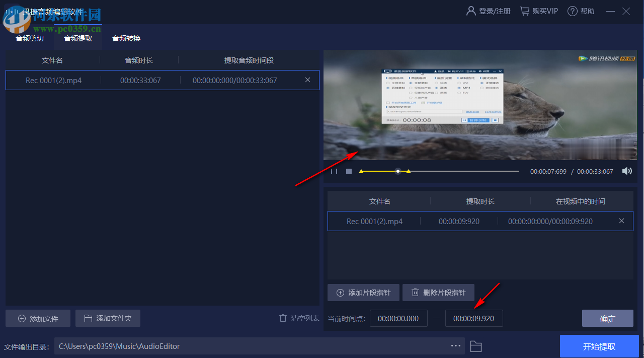Start extraction with 开始提取
Image resolution: width=644 pixels, height=358 pixels.
pyautogui.click(x=599, y=346)
